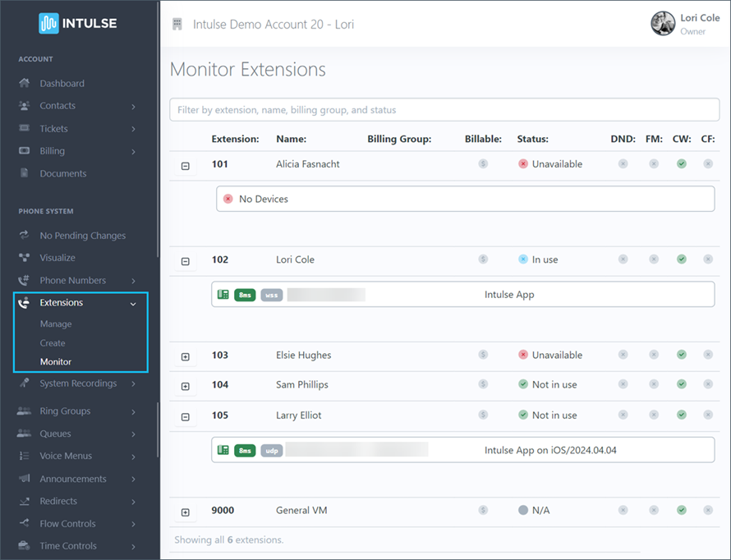Click the Dashboard home icon
Image resolution: width=731 pixels, height=560 pixels.
pyautogui.click(x=25, y=83)
